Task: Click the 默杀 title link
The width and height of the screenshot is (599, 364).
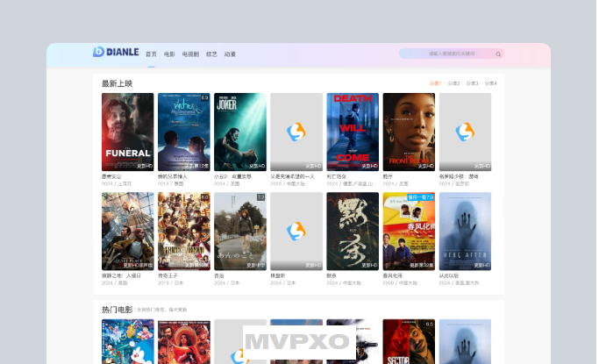Action: point(332,275)
